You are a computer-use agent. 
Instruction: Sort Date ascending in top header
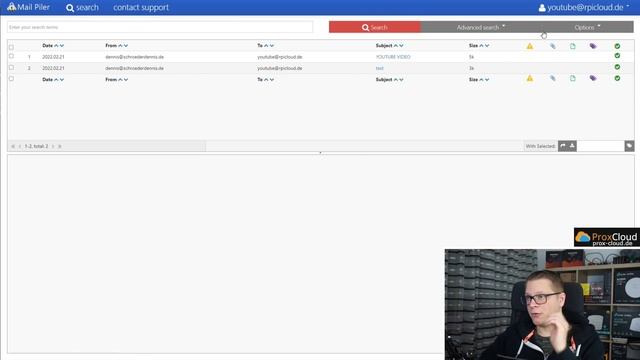56,46
